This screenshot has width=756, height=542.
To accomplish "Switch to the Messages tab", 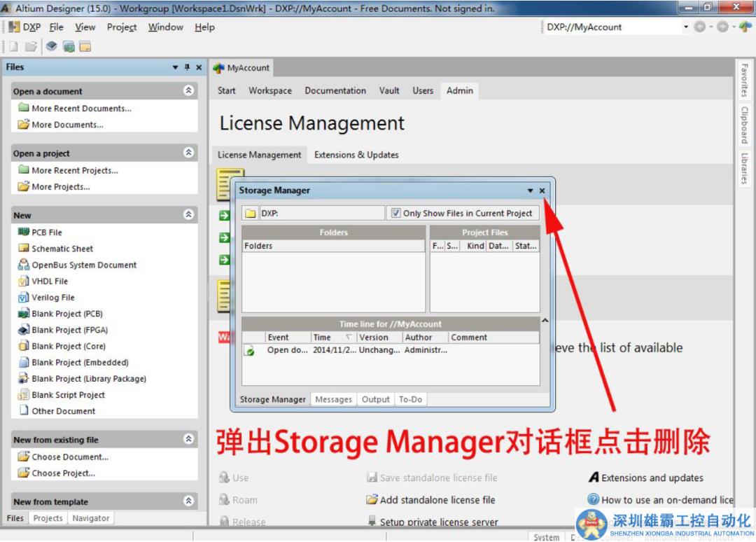I will [333, 399].
